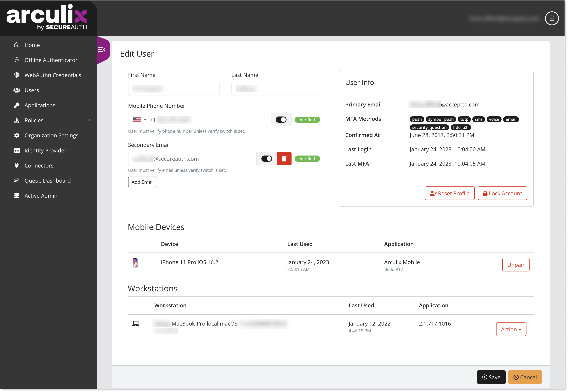568x392 pixels.
Task: Disable secondary email active toggle
Action: [x=266, y=158]
